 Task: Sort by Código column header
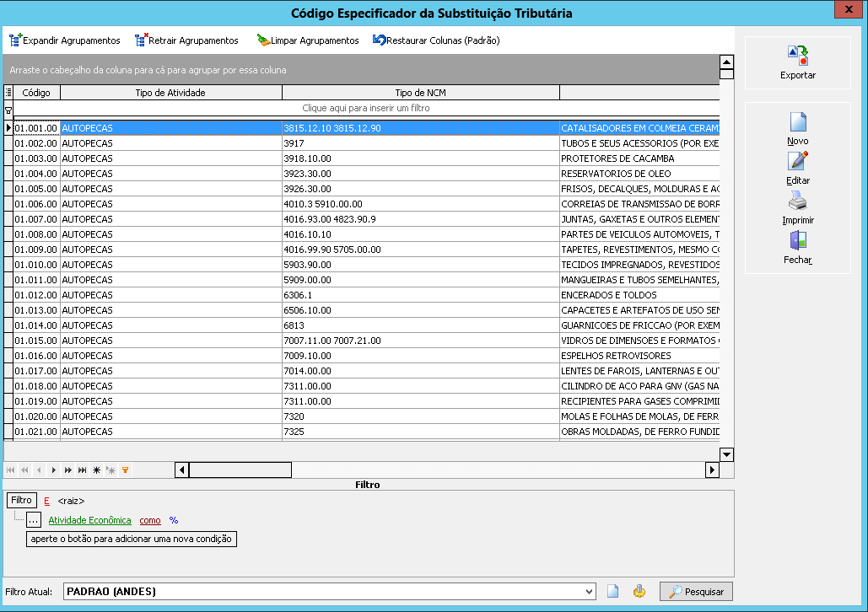(x=36, y=93)
